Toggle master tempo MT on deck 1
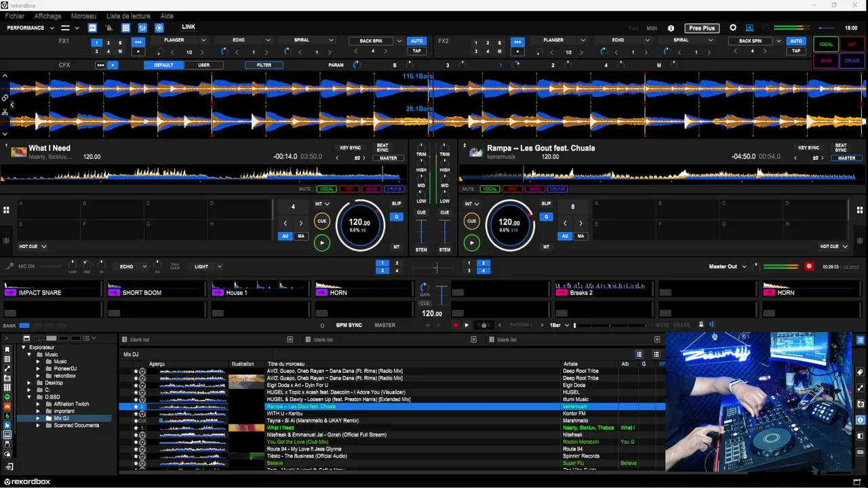The width and height of the screenshot is (868, 488). pos(397,247)
